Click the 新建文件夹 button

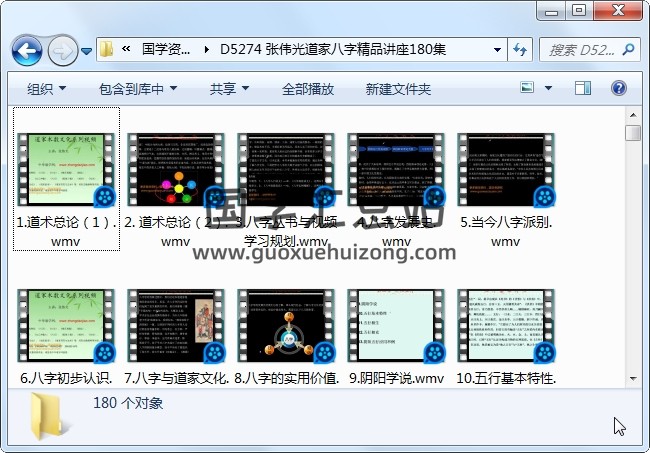pyautogui.click(x=398, y=89)
